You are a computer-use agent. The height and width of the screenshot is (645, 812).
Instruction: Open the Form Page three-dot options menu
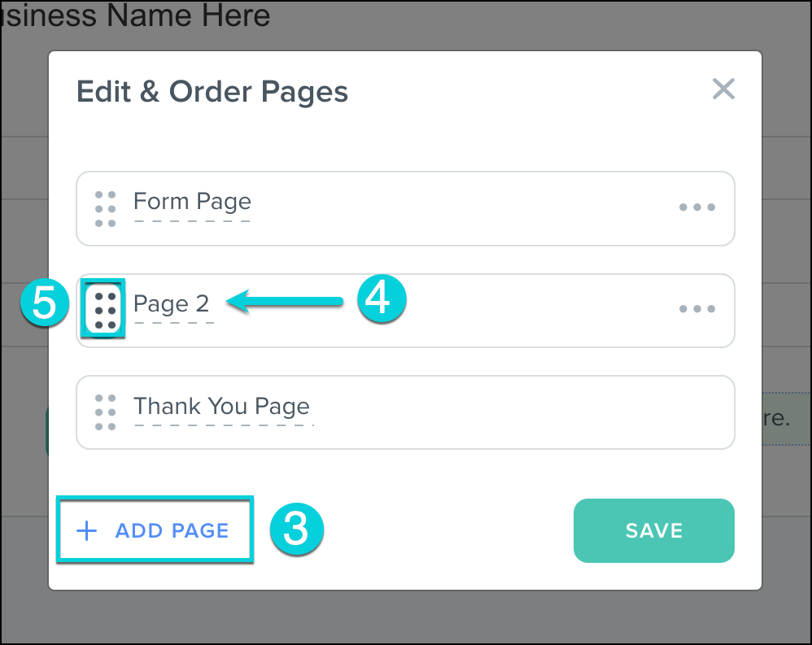697,207
